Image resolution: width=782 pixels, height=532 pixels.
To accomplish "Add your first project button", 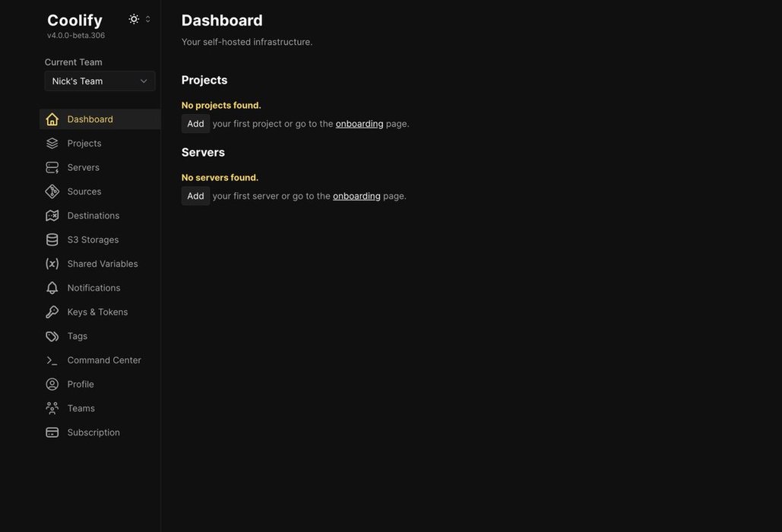I will point(195,124).
